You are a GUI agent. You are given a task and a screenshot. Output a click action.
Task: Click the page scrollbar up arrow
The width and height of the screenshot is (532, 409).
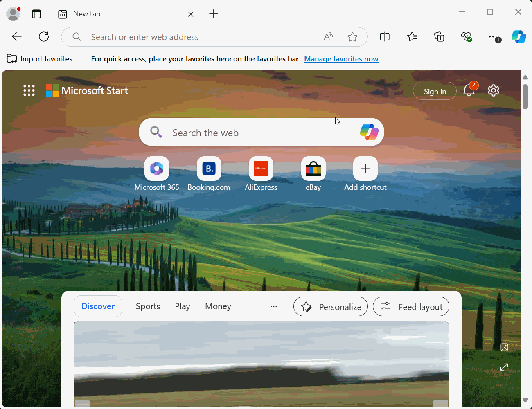(525, 77)
